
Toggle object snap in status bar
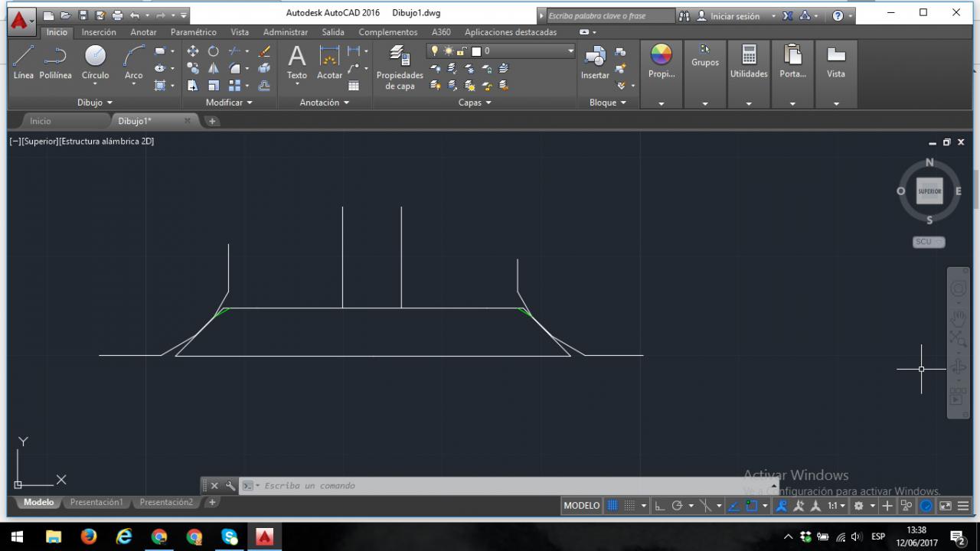pyautogui.click(x=751, y=506)
